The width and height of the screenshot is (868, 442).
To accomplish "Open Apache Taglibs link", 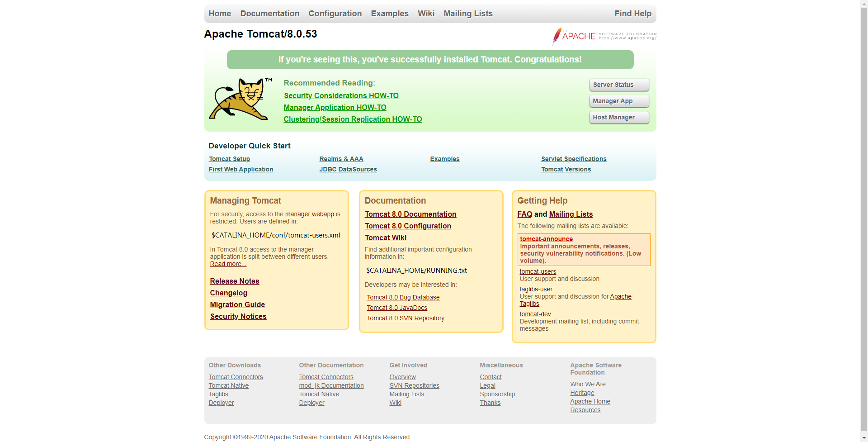I will (621, 296).
